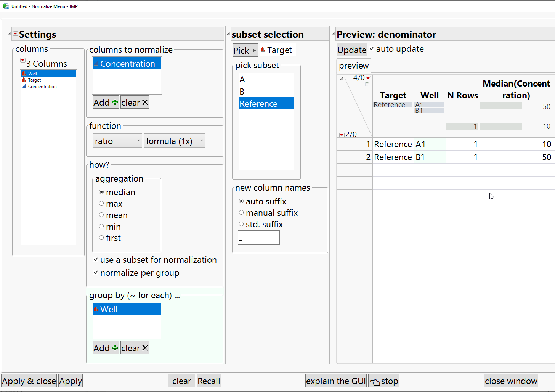
Task: Click the stop hand icon button
Action: 383,381
